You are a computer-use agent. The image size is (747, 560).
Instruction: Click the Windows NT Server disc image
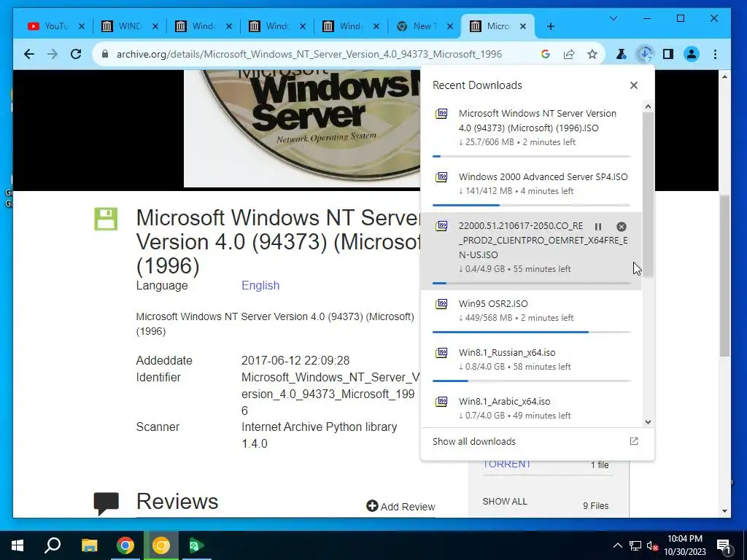click(302, 128)
